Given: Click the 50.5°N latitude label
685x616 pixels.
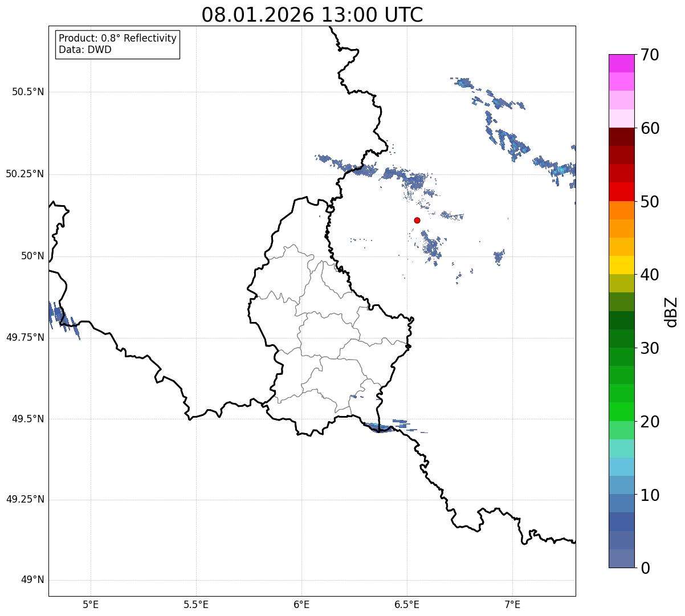Looking at the screenshot, I should (28, 92).
